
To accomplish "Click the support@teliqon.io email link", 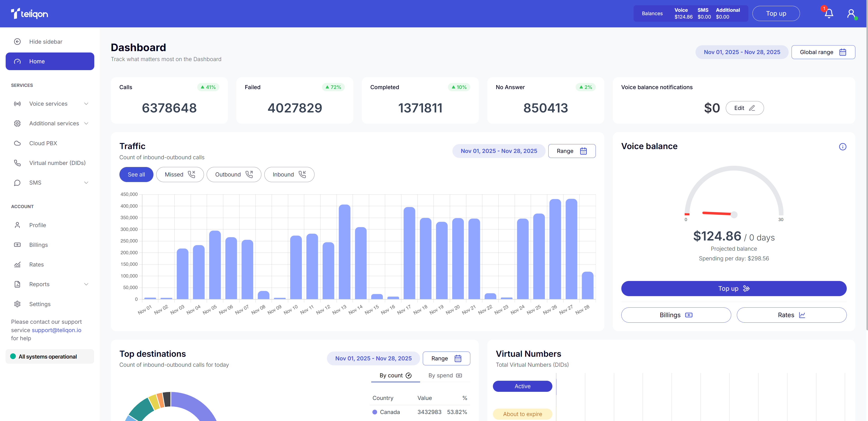I will 57,330.
